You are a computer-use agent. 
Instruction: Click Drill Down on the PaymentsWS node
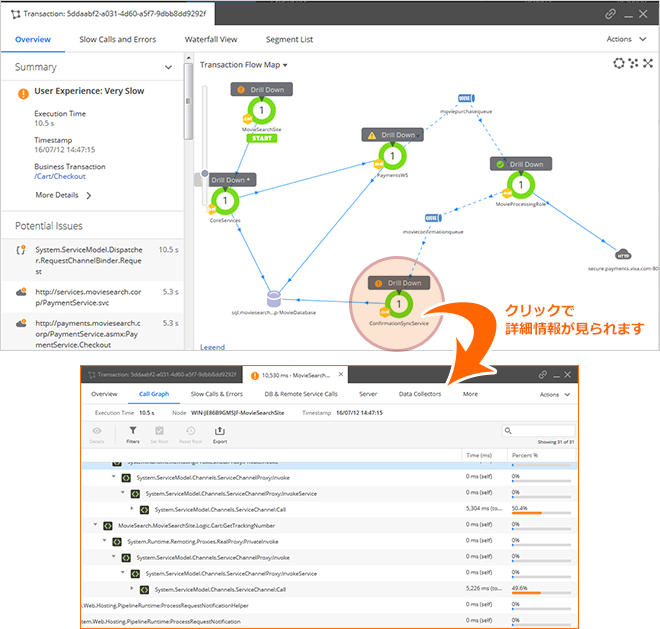click(x=392, y=135)
